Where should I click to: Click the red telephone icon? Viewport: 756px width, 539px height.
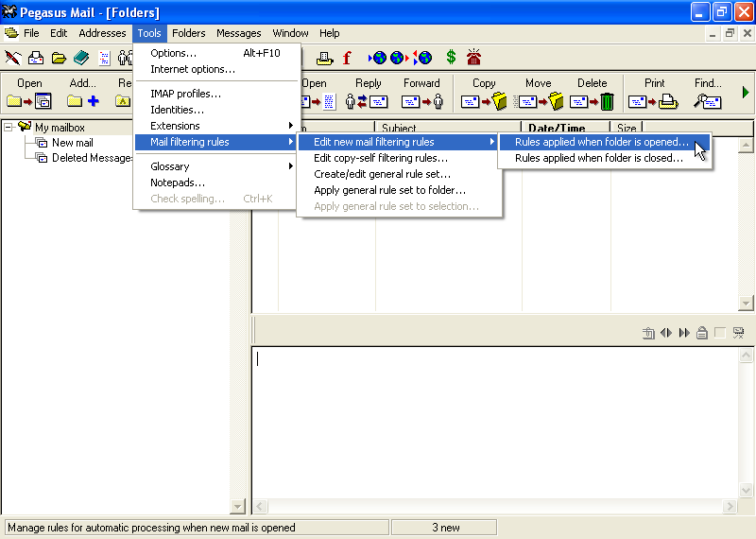click(x=473, y=58)
